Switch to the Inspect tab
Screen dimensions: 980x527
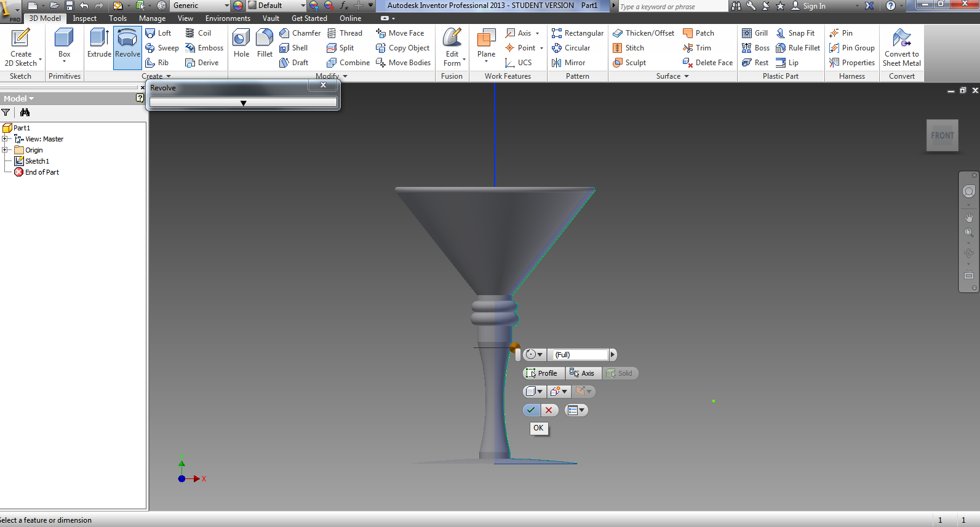click(x=85, y=18)
